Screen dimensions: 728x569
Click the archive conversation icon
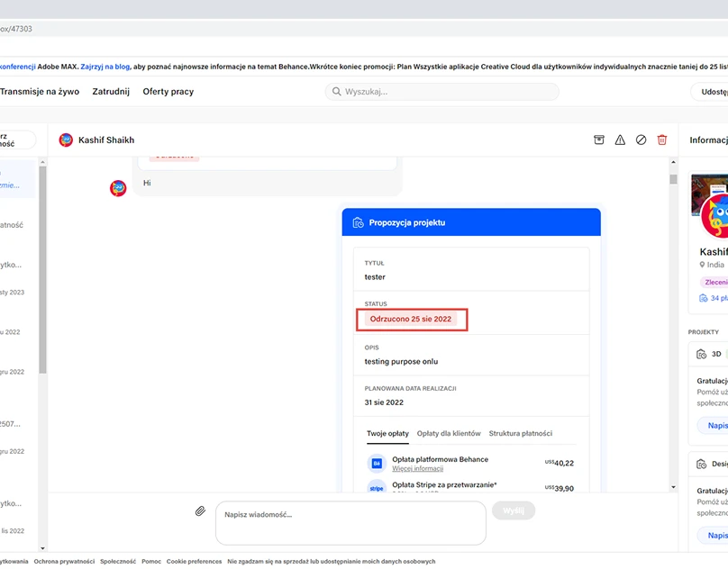599,140
